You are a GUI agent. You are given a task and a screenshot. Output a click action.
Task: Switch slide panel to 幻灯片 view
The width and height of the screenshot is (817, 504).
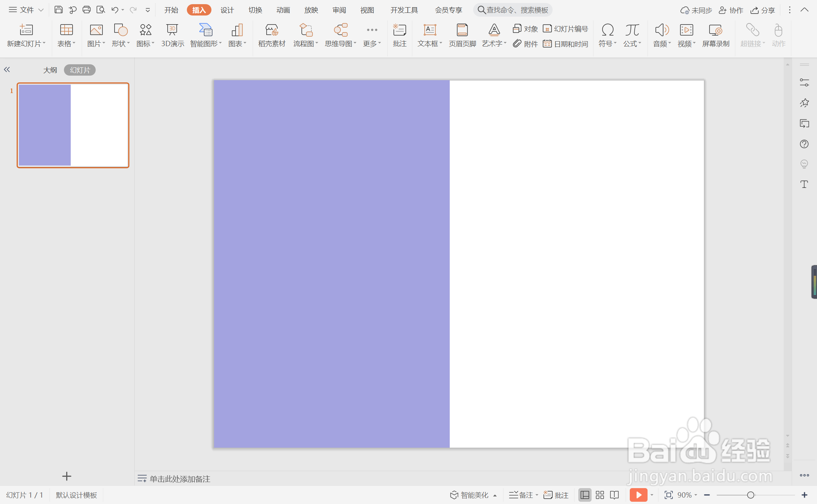pos(80,70)
